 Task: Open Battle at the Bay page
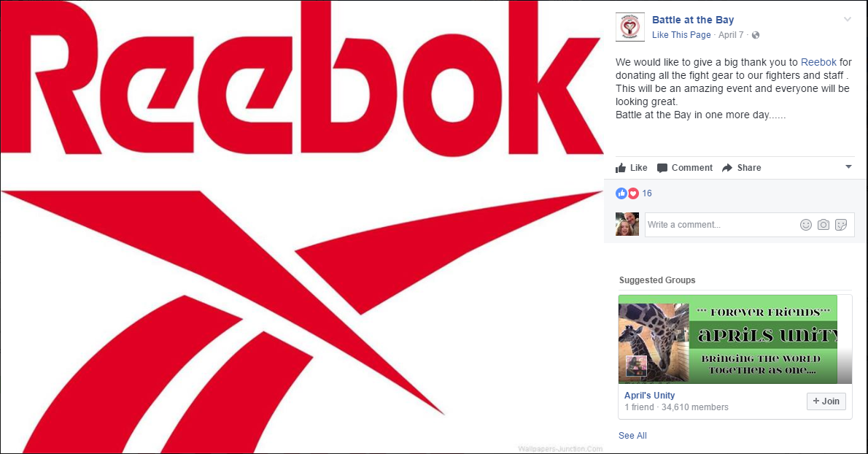[692, 20]
